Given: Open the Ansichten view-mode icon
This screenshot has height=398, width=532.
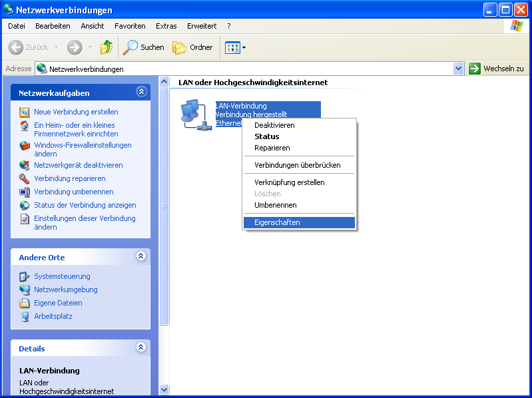Looking at the screenshot, I should click(x=232, y=48).
